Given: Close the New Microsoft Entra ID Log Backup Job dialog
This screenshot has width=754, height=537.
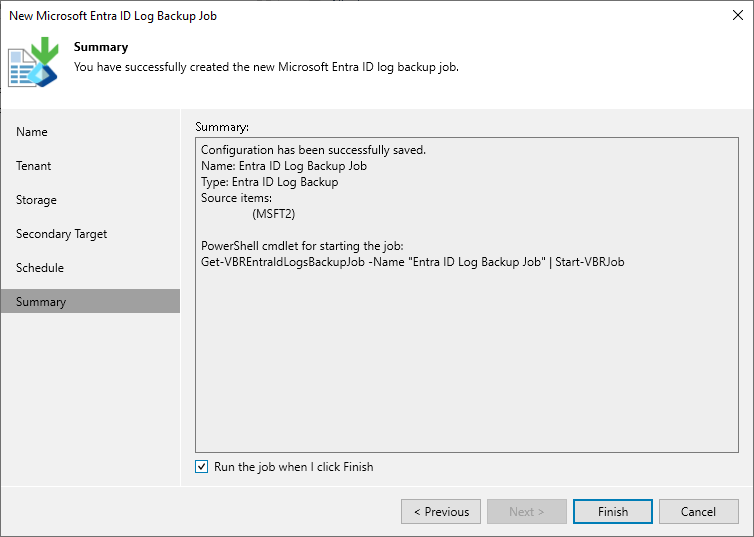Looking at the screenshot, I should click(x=738, y=15).
